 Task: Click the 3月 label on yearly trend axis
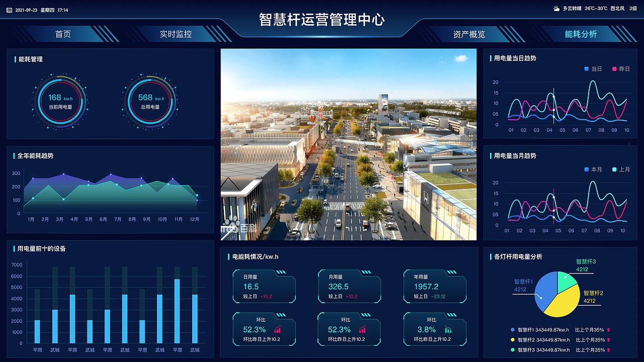[60, 219]
